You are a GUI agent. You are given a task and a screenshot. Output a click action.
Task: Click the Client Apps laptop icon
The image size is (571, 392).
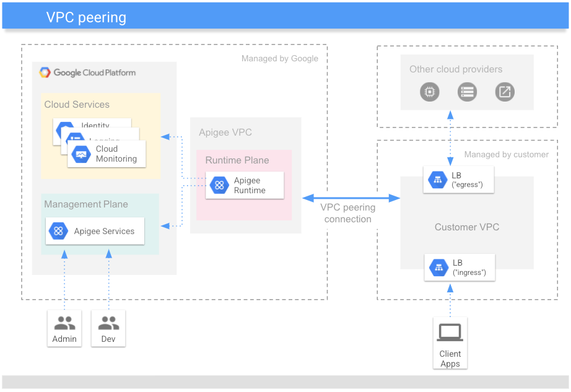pyautogui.click(x=450, y=333)
